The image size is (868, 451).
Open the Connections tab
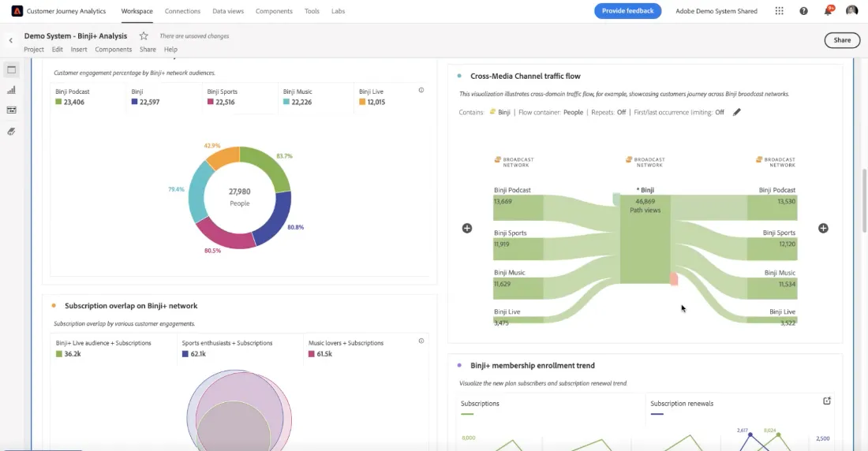coord(182,11)
